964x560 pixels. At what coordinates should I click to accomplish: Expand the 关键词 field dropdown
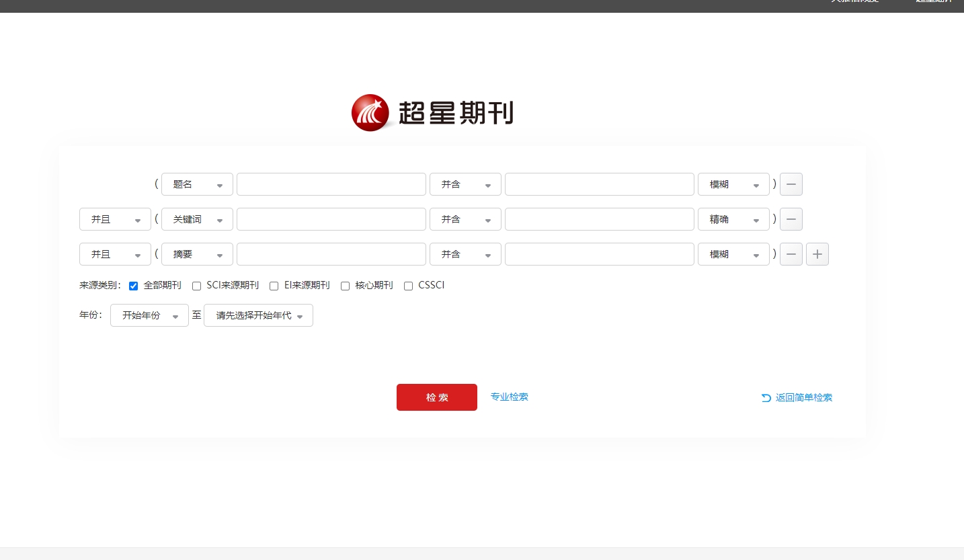click(197, 219)
